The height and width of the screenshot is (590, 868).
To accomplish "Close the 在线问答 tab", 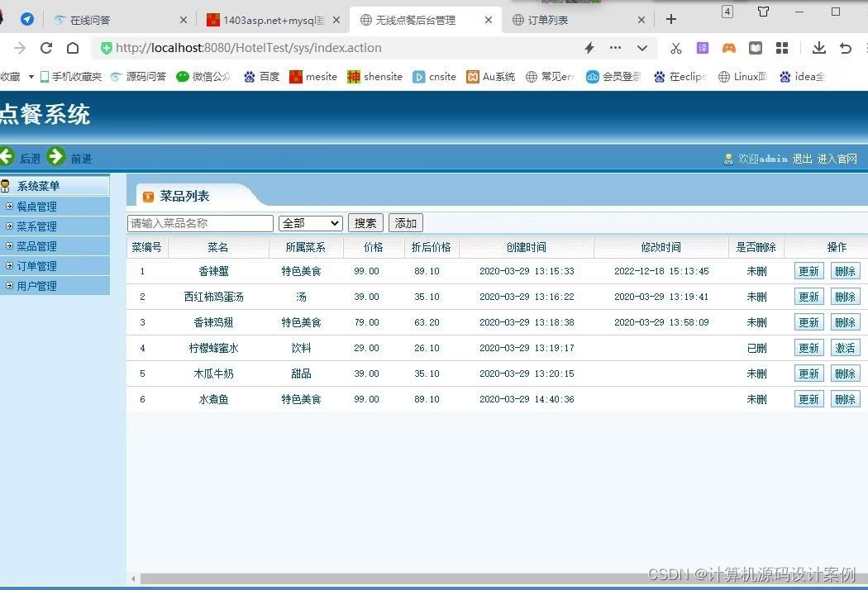I will point(184,20).
